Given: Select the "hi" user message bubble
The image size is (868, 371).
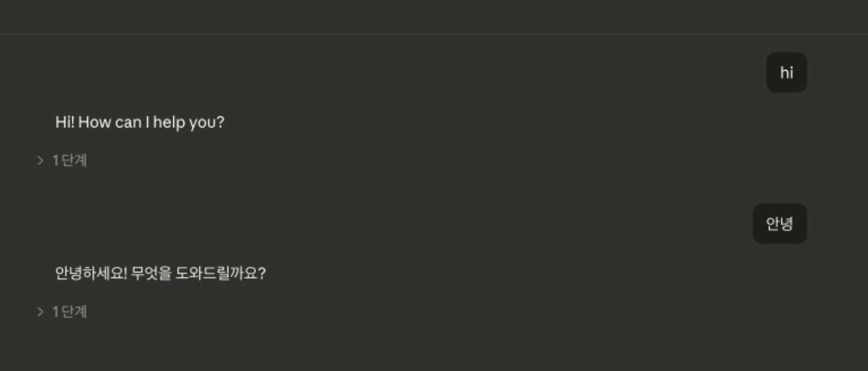Looking at the screenshot, I should click(787, 73).
